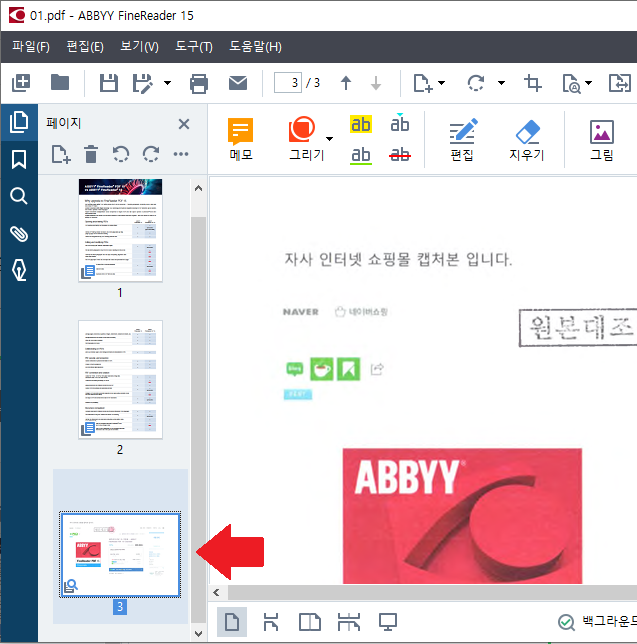Select the 지우기 eraser tool

click(x=527, y=139)
